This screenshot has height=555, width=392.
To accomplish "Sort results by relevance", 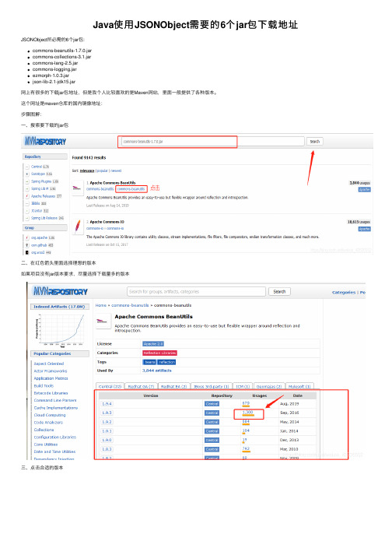I will 87,170.
